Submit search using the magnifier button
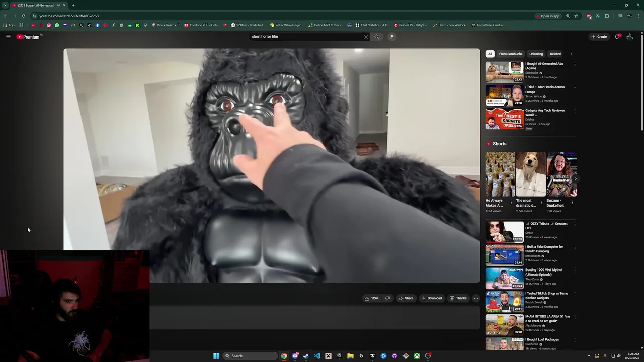This screenshot has width=644, height=362. [x=376, y=37]
